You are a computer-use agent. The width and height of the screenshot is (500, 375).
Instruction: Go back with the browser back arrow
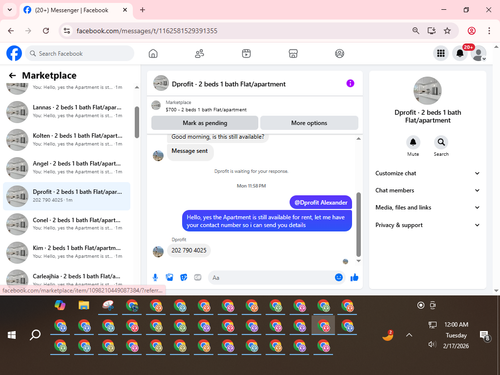pyautogui.click(x=11, y=31)
